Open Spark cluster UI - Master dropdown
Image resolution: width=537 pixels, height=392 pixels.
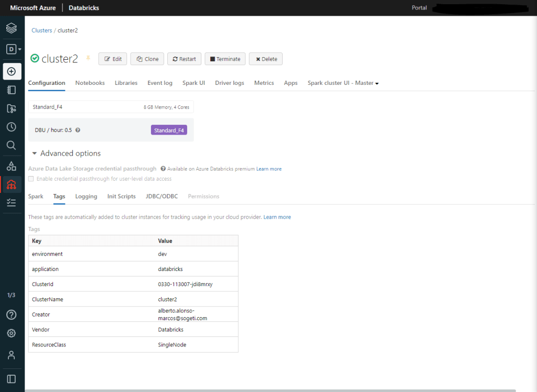tap(343, 83)
